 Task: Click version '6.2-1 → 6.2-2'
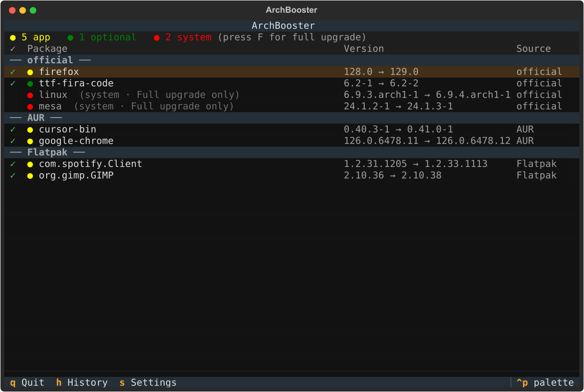coord(381,83)
